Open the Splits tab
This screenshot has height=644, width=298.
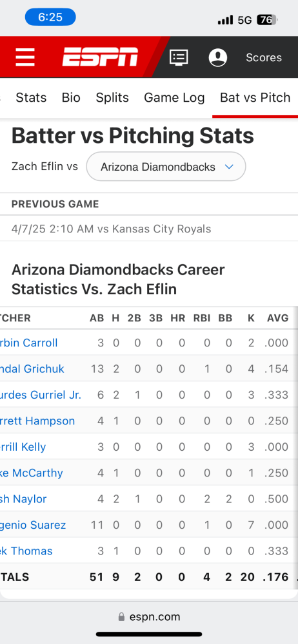point(112,97)
